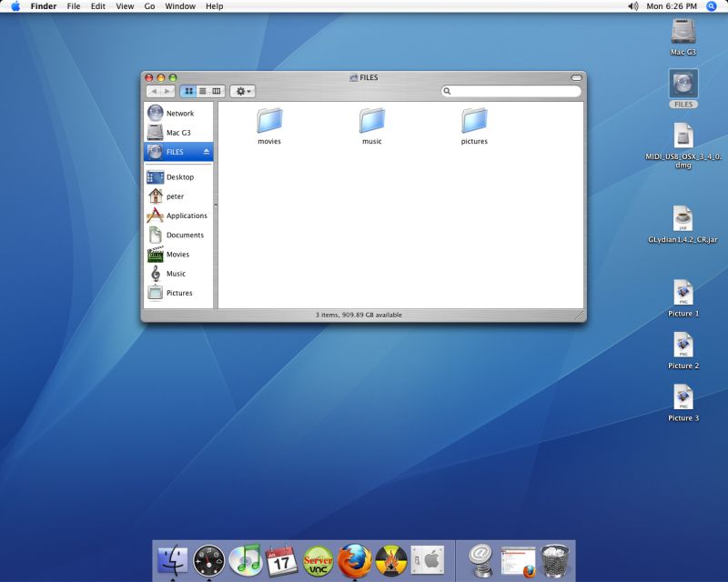Viewport: 728px width, 582px height.
Task: Open Spotlight search in menu bar
Action: [712, 6]
